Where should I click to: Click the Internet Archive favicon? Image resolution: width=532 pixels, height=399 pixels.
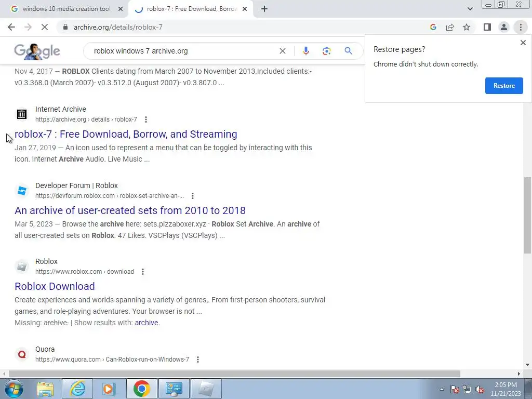(x=22, y=114)
